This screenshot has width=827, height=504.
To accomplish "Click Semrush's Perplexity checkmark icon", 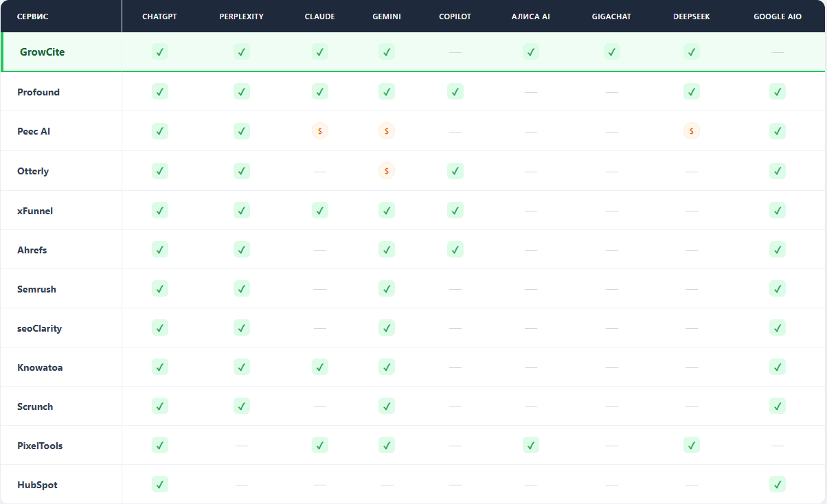I will point(242,288).
